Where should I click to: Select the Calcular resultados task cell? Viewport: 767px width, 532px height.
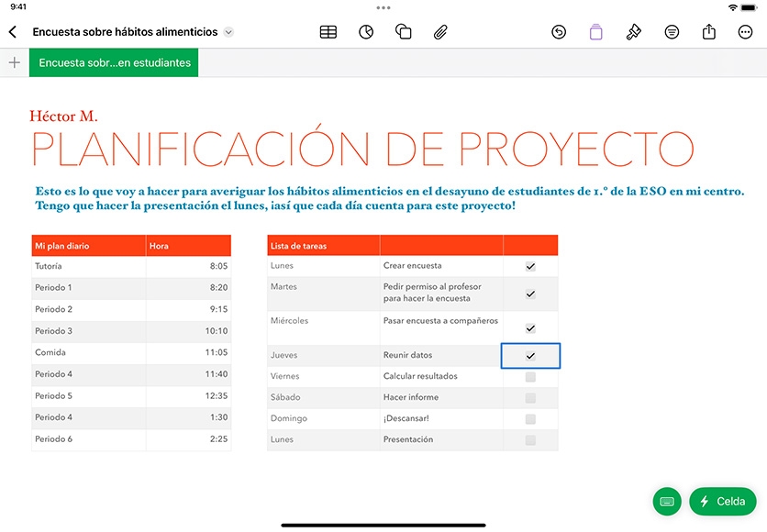(x=441, y=376)
